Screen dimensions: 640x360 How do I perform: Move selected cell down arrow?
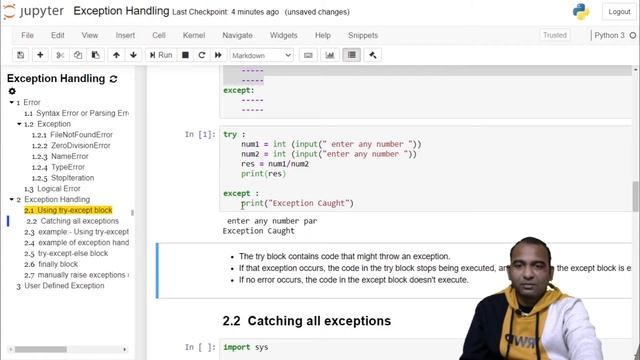pos(133,55)
